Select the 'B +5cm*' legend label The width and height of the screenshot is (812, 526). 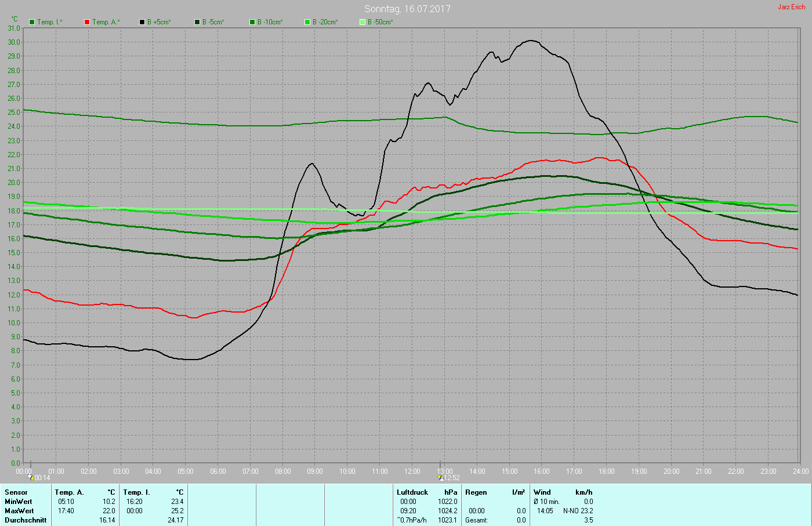159,22
